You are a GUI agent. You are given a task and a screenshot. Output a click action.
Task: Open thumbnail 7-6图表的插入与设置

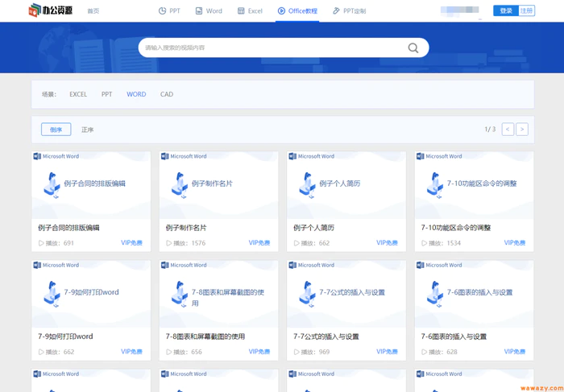(474, 294)
